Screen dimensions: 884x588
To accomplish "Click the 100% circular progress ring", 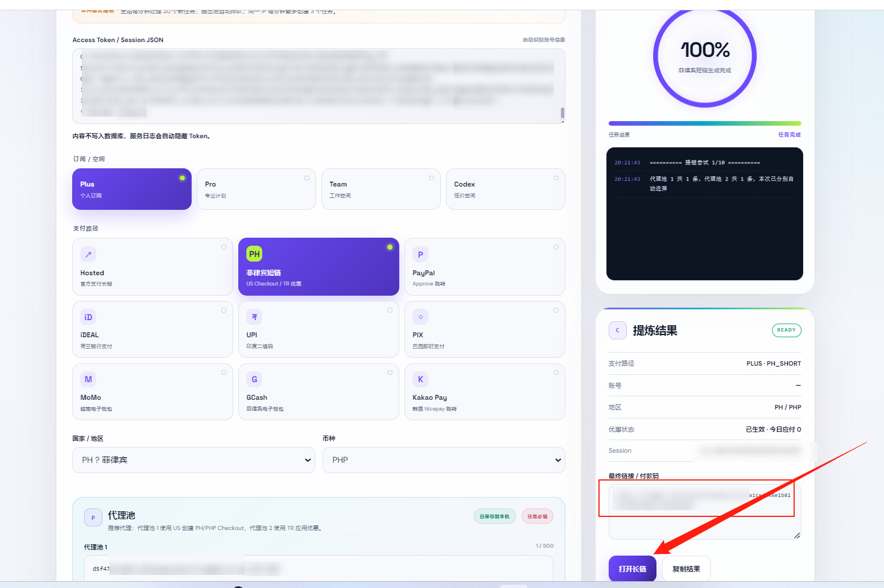I will click(x=705, y=56).
